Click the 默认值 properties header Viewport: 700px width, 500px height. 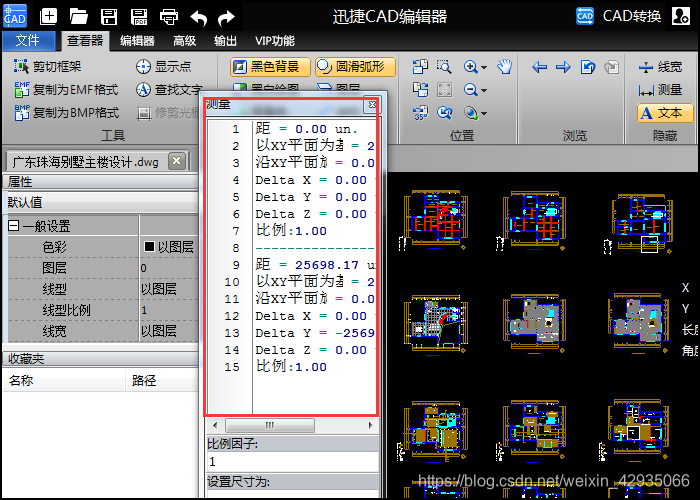101,203
